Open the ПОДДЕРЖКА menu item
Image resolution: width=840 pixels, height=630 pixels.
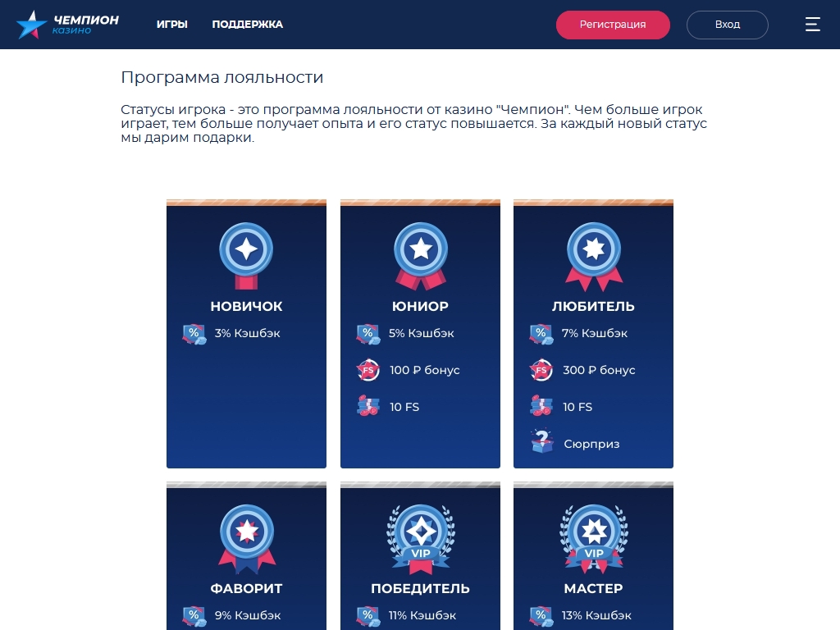pos(248,24)
